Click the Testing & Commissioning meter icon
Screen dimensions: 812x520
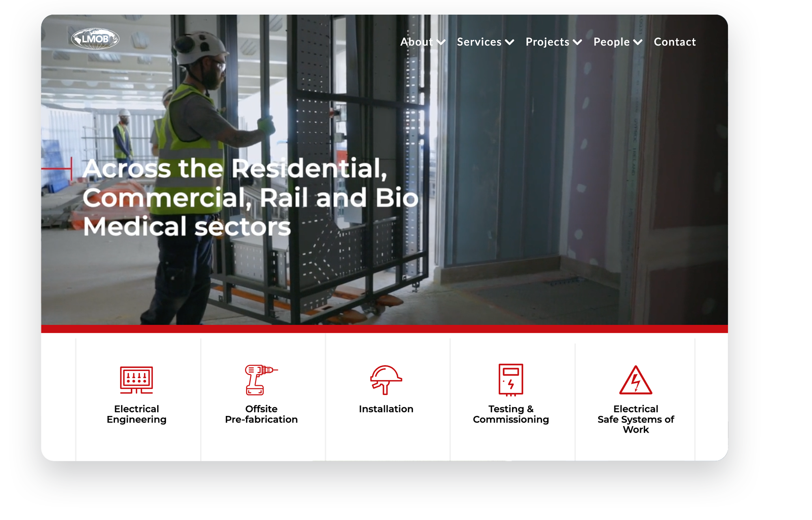tap(511, 380)
